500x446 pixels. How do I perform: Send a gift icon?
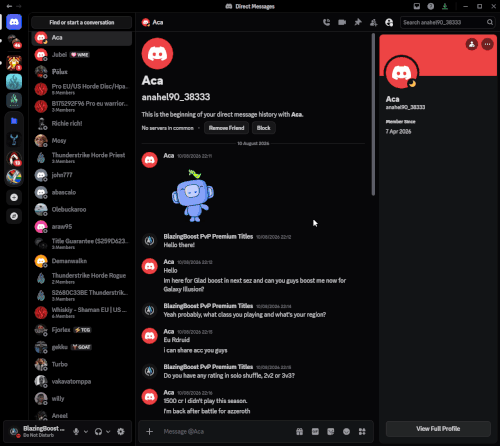coord(300,431)
